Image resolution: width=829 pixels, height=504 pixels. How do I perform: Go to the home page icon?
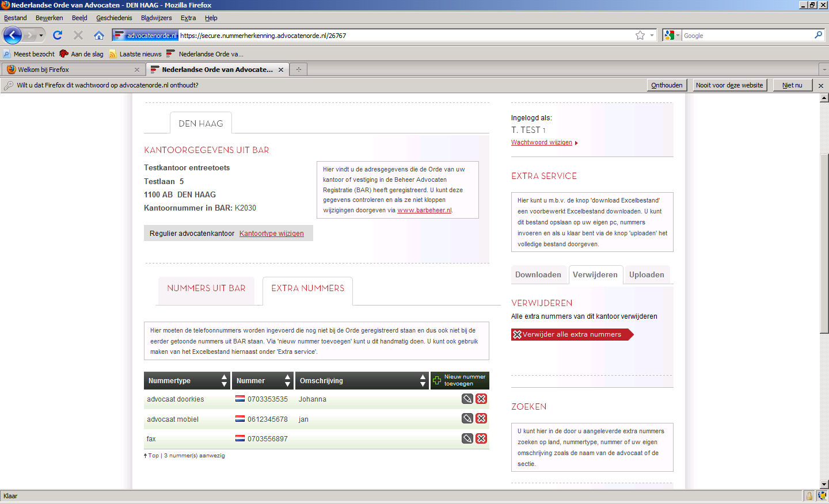point(99,36)
